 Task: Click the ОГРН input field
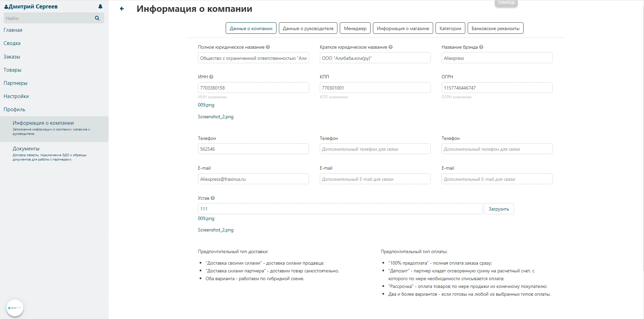pyautogui.click(x=497, y=88)
